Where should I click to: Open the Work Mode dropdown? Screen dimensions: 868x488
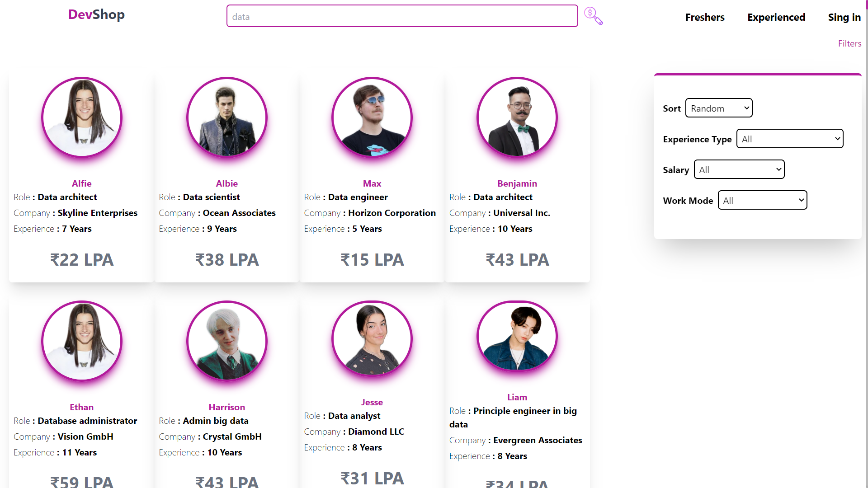762,200
